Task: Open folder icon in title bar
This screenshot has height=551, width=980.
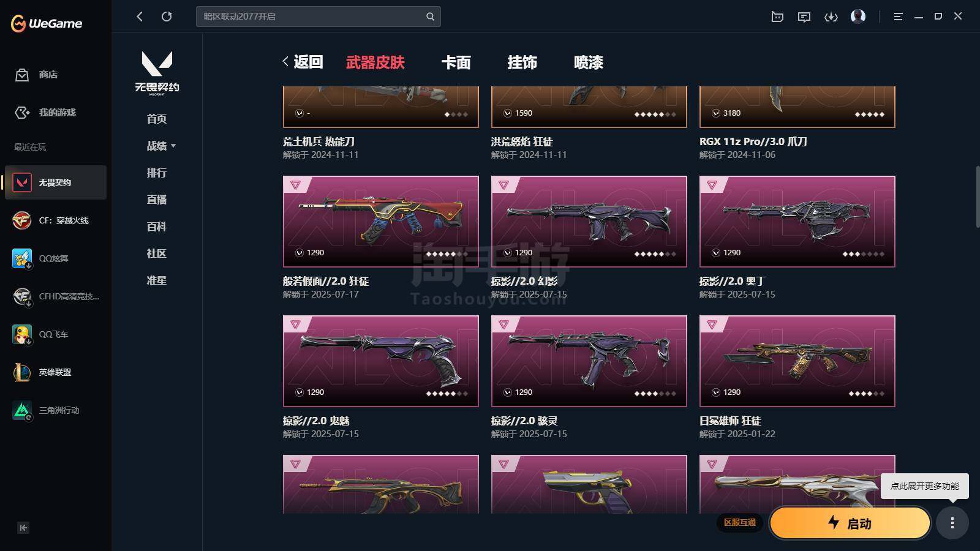Action: coord(777,17)
